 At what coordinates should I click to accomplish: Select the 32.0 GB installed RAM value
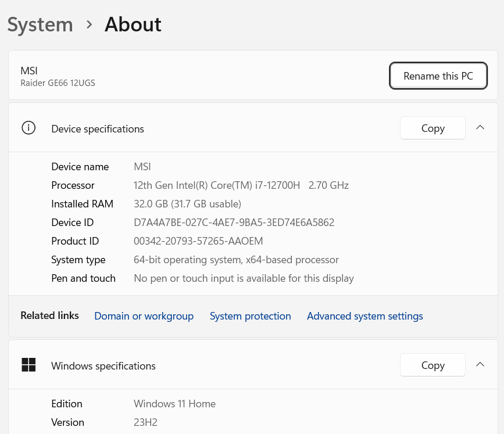pos(187,204)
